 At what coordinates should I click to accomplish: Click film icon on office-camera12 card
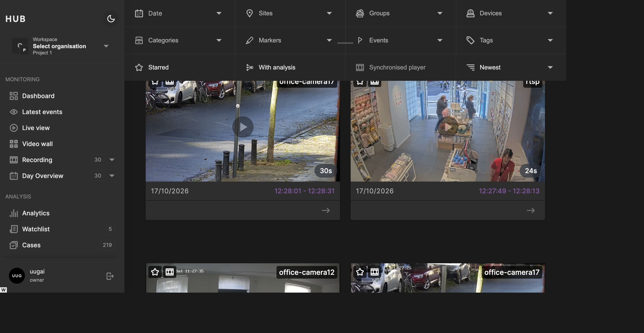click(x=169, y=272)
